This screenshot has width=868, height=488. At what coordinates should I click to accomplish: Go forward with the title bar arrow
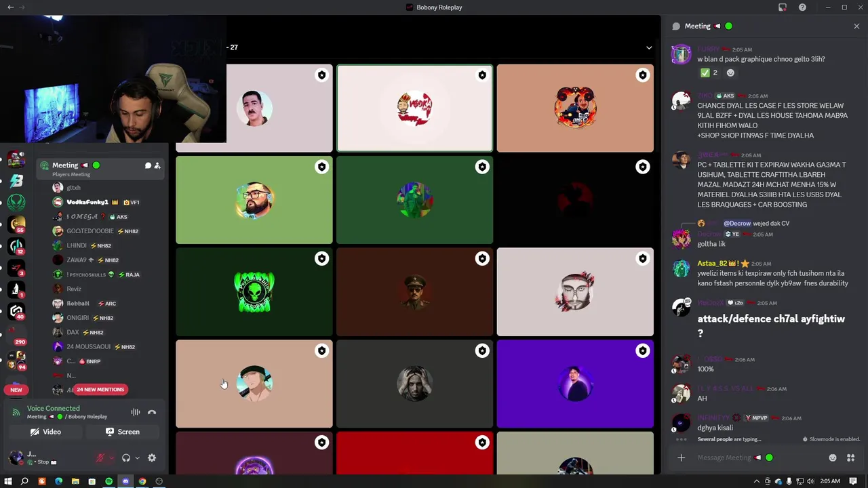point(22,7)
